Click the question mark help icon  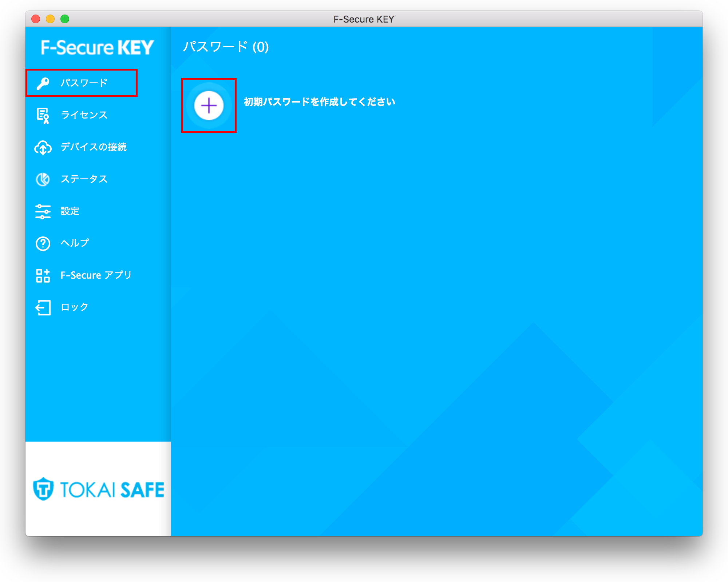(43, 243)
